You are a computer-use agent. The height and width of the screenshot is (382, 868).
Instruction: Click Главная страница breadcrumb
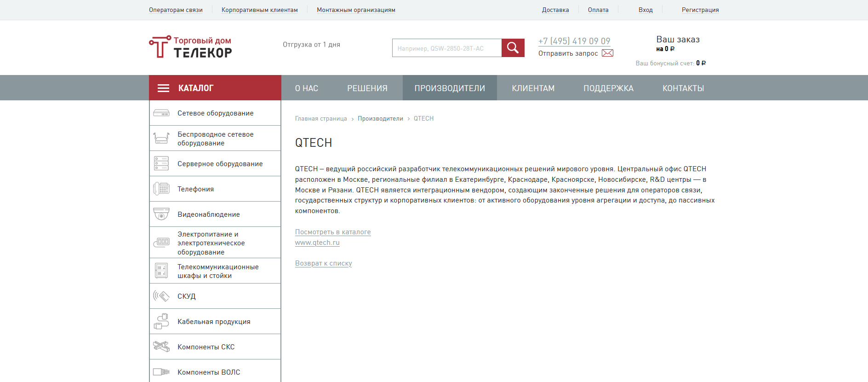point(321,118)
